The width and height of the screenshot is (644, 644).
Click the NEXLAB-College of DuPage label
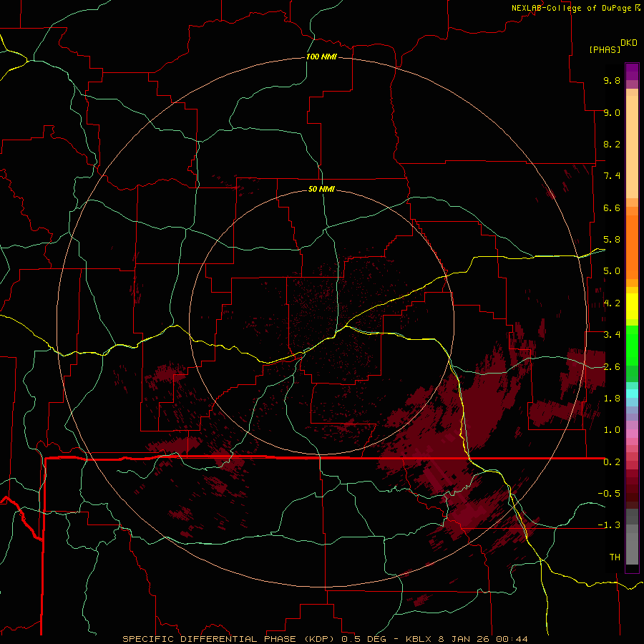coord(572,8)
